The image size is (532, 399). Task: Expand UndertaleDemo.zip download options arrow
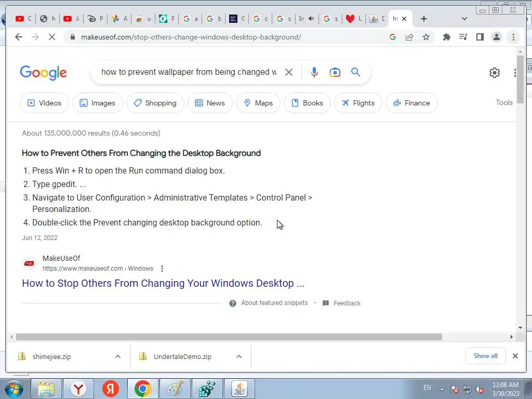239,356
